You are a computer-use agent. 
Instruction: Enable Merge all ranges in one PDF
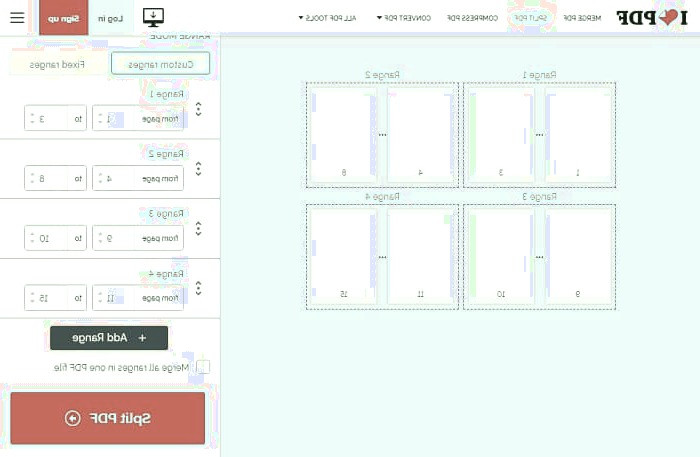[204, 367]
